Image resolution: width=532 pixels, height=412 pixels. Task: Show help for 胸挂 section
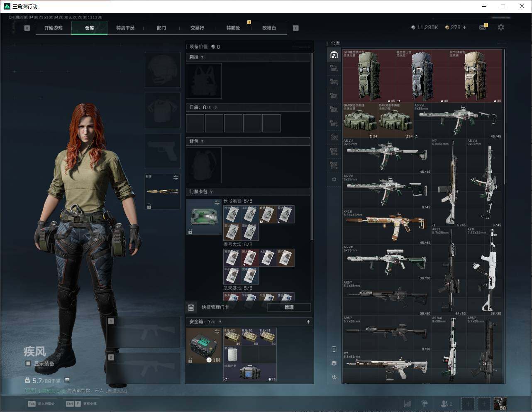pos(202,57)
